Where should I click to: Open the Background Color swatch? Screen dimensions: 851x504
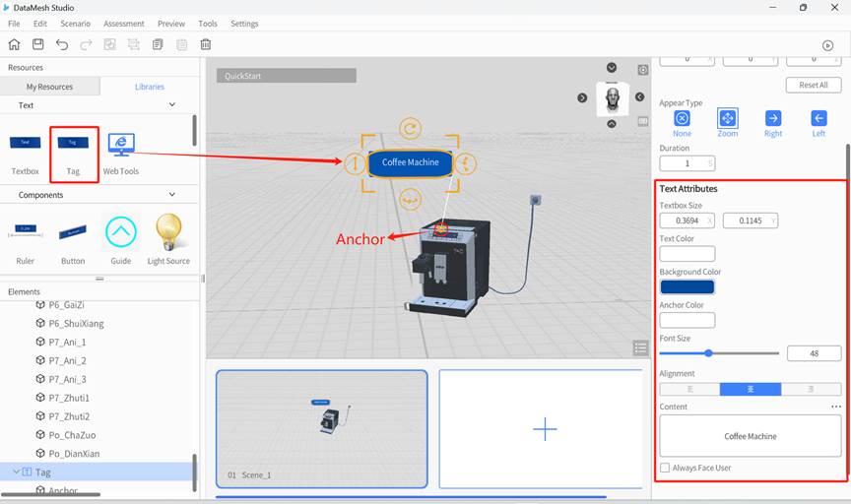click(x=687, y=287)
